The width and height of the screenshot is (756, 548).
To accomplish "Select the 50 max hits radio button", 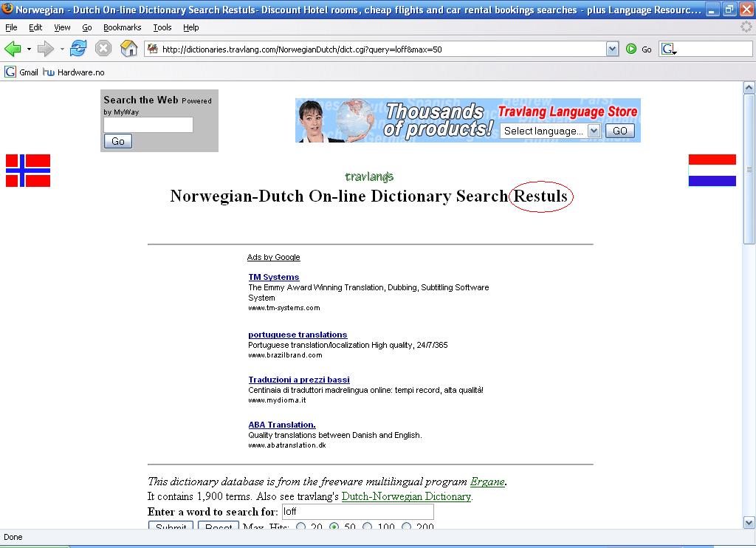I will coord(334,527).
